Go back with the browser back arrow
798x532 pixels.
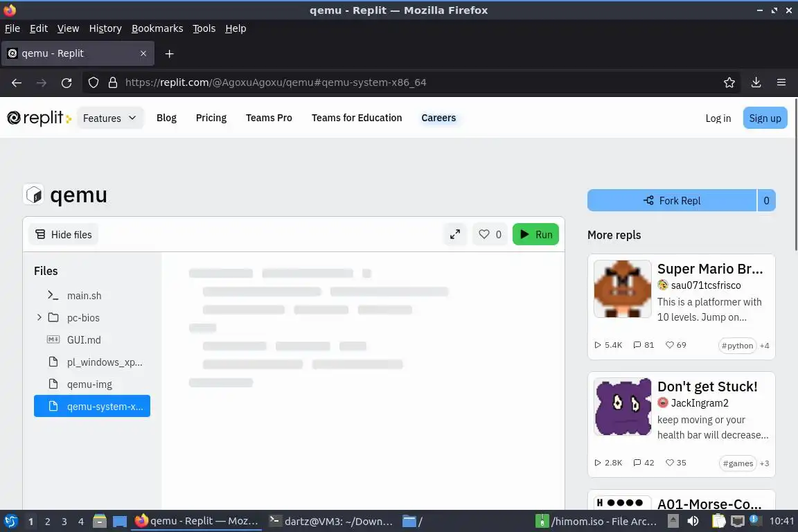tap(17, 82)
